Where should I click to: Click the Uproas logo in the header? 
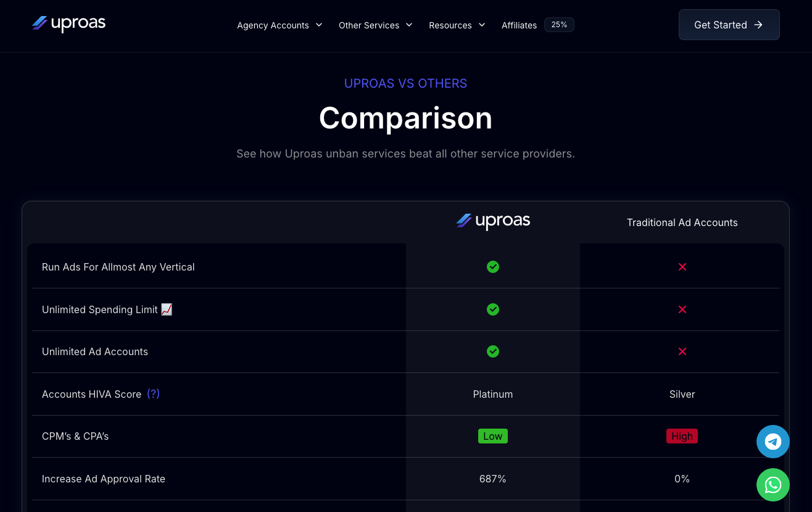[x=68, y=24]
